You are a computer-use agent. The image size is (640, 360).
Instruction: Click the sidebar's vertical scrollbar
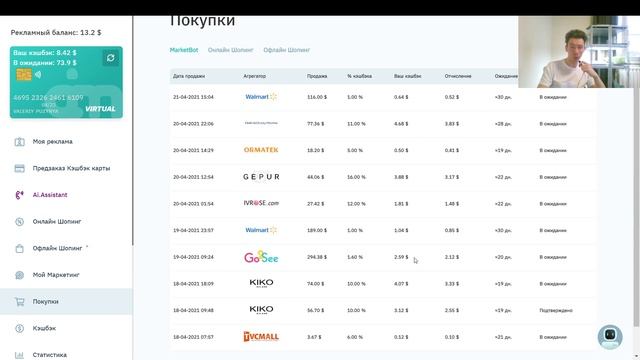point(133,131)
